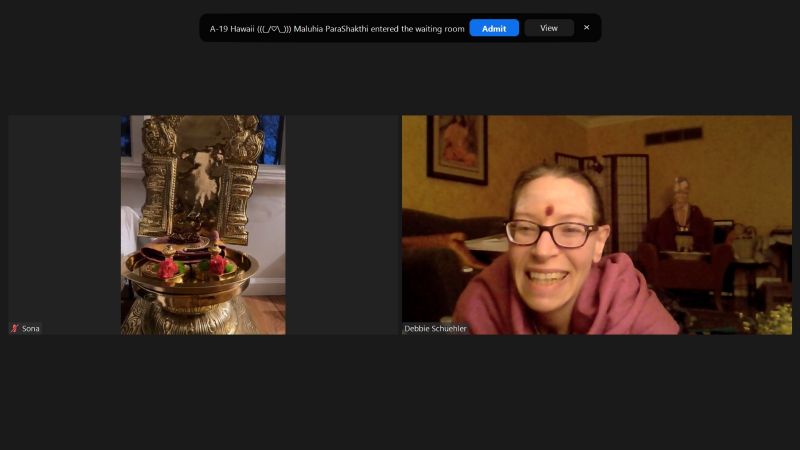The image size is (800, 450).
Task: View the waiting room participants
Action: pos(549,28)
